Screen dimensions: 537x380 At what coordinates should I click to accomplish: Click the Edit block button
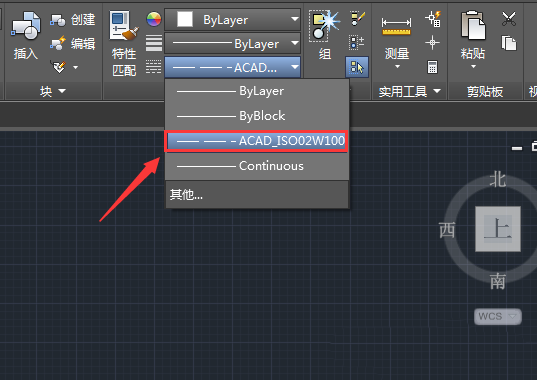tap(73, 44)
